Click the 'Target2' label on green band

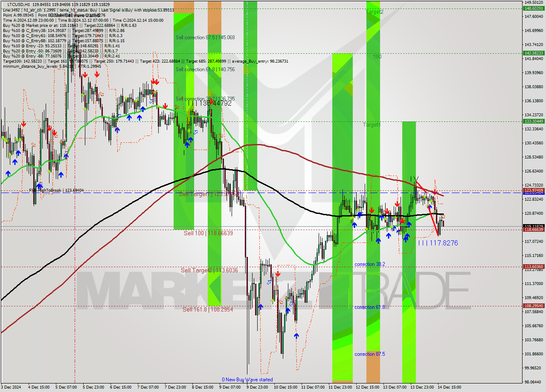click(375, 12)
